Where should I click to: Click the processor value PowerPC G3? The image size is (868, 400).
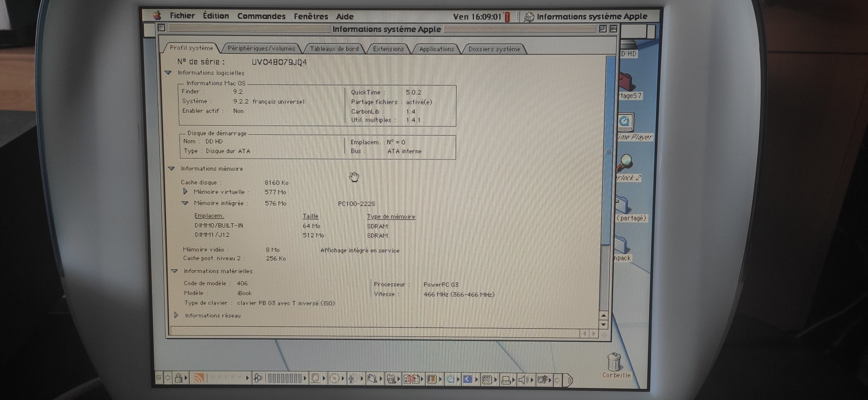click(441, 285)
